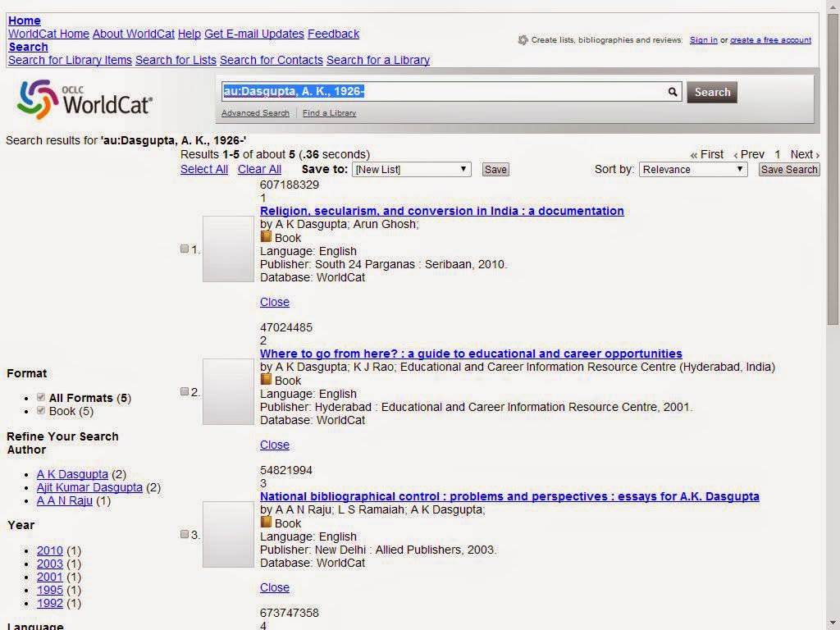The image size is (840, 630).
Task: Filter results by year 1995
Action: tap(50, 590)
